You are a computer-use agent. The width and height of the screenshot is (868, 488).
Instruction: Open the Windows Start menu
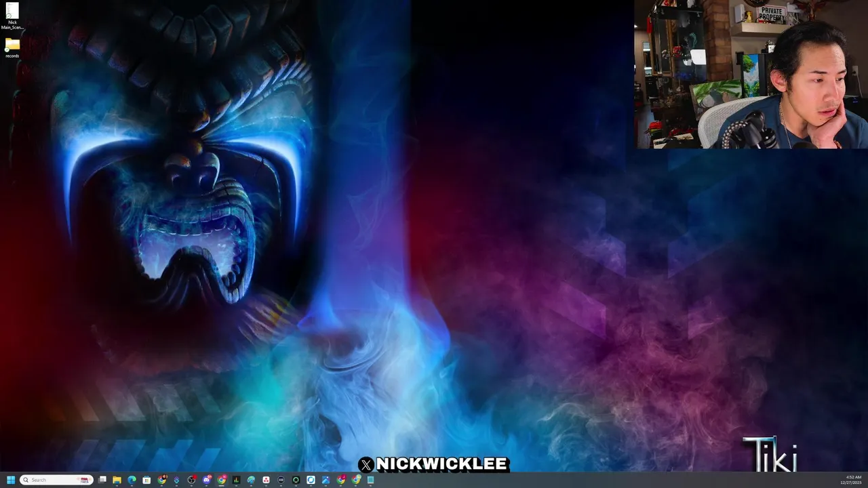pyautogui.click(x=11, y=480)
